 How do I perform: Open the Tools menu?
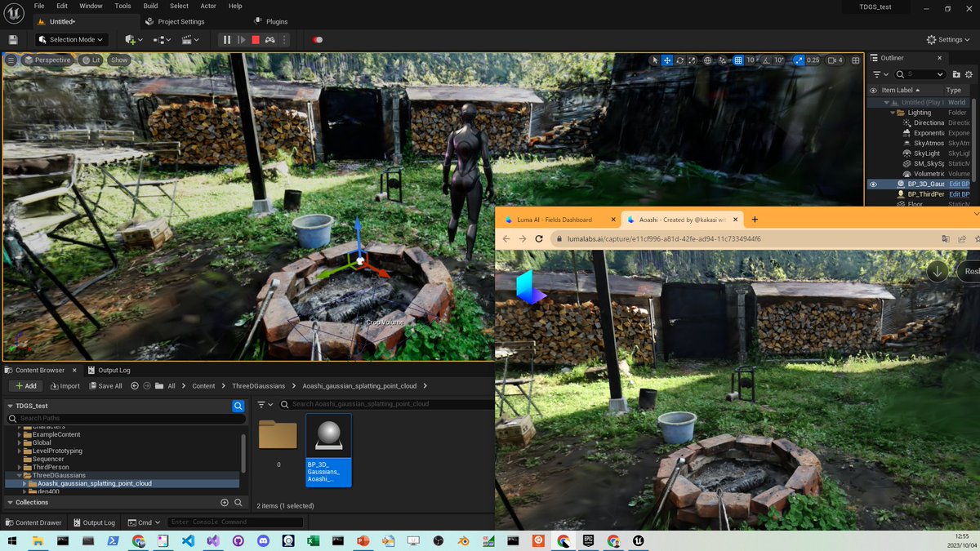tap(122, 6)
